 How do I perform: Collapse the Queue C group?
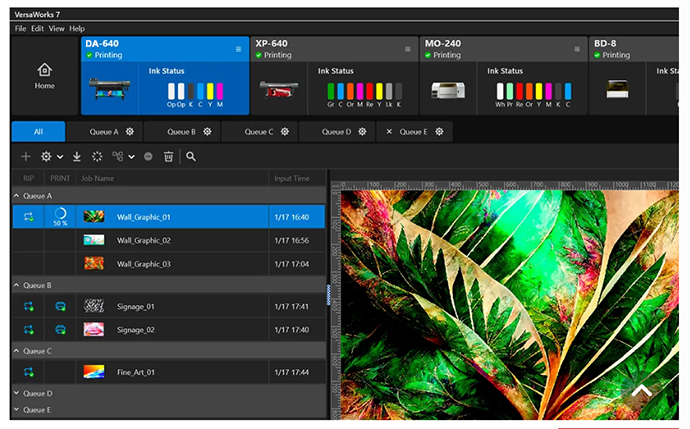[16, 351]
